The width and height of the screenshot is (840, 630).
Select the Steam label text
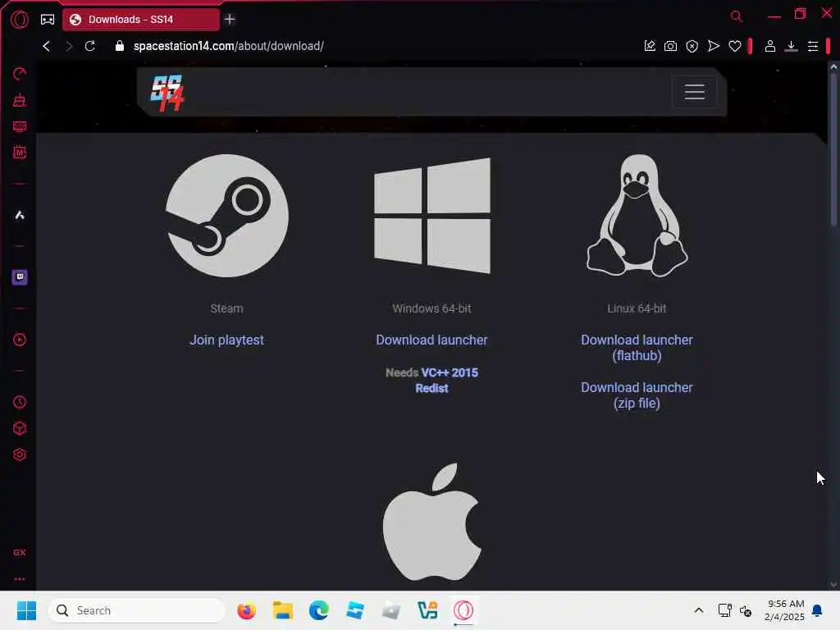click(226, 308)
